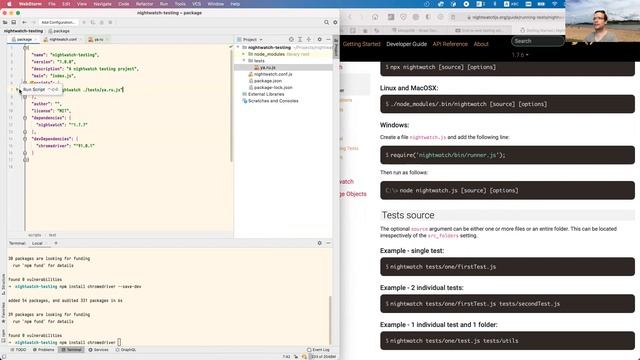Open the VCS menu
The image size is (640, 360).
pos(196,4)
